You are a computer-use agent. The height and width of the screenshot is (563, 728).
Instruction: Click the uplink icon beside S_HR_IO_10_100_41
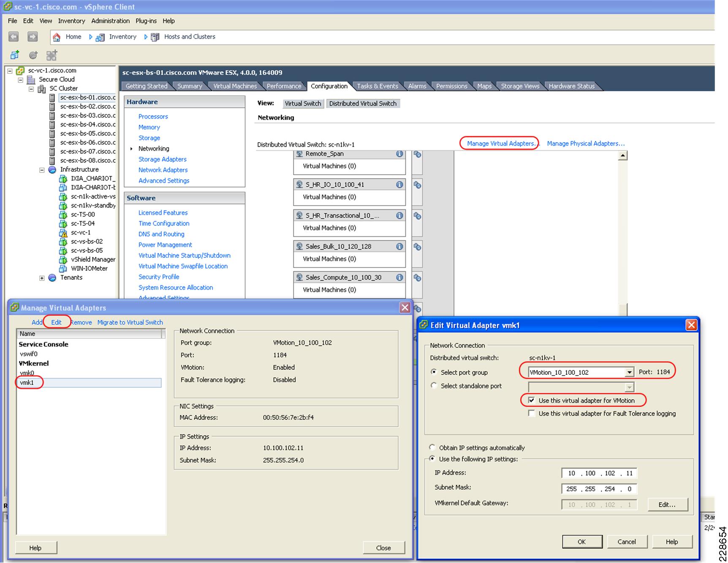pyautogui.click(x=417, y=185)
